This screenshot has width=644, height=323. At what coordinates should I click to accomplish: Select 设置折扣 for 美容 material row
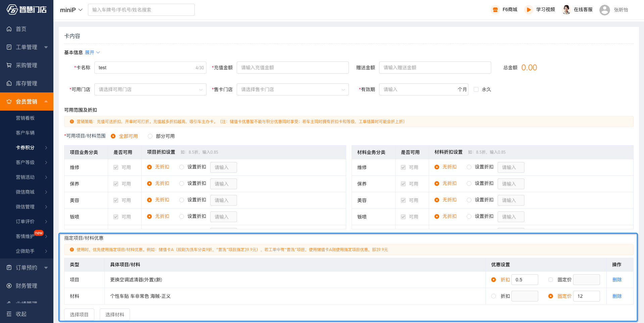[469, 200]
